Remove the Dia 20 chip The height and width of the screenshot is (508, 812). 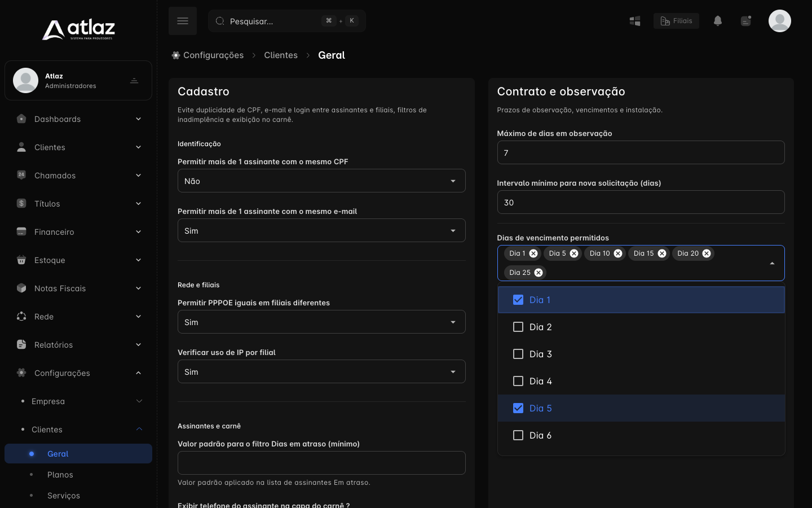707,253
